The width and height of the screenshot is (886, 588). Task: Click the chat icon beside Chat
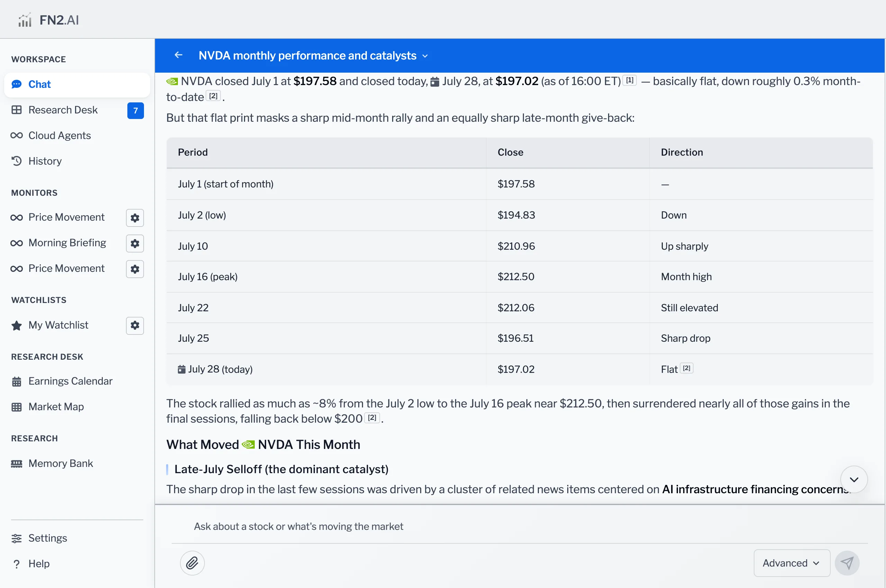(17, 84)
